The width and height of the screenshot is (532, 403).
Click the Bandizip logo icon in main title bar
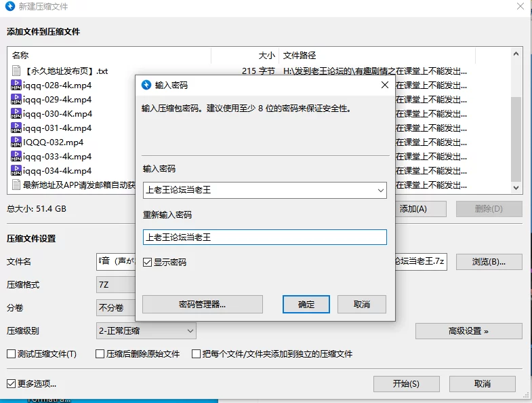click(x=10, y=6)
